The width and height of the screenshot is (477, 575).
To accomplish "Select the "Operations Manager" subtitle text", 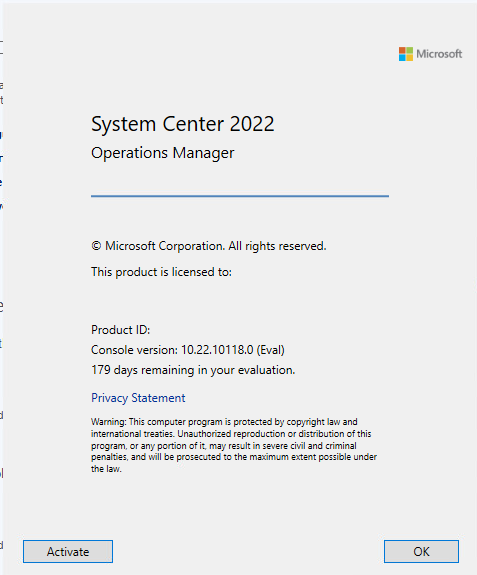I will coord(162,153).
